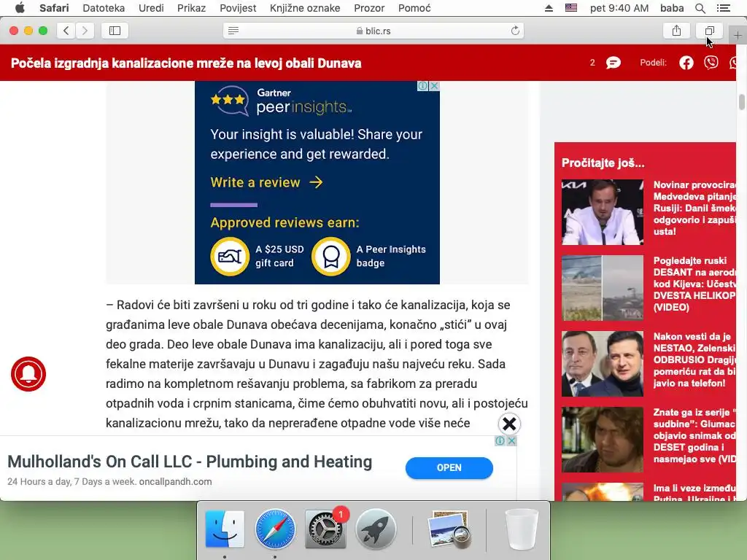
Task: Open 'Nakon vesti da je NESTAO, Zelenski' headline
Action: tap(694, 359)
